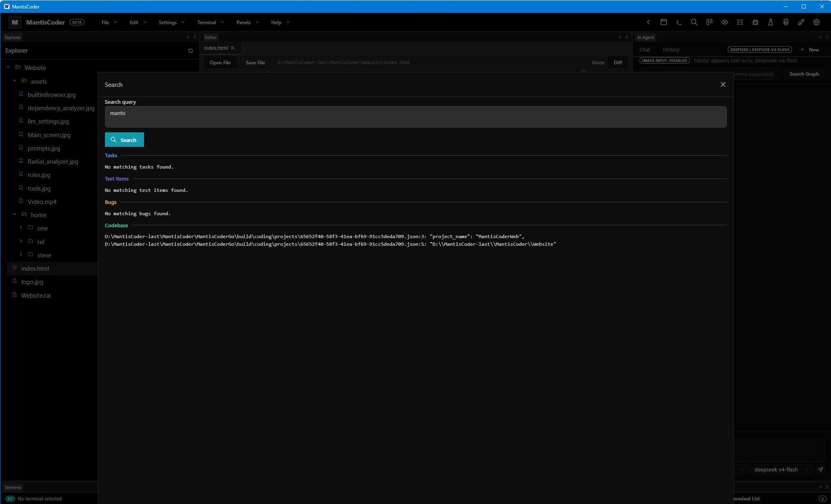Click the MantisCoder M logo icon
The image size is (831, 504).
click(15, 23)
